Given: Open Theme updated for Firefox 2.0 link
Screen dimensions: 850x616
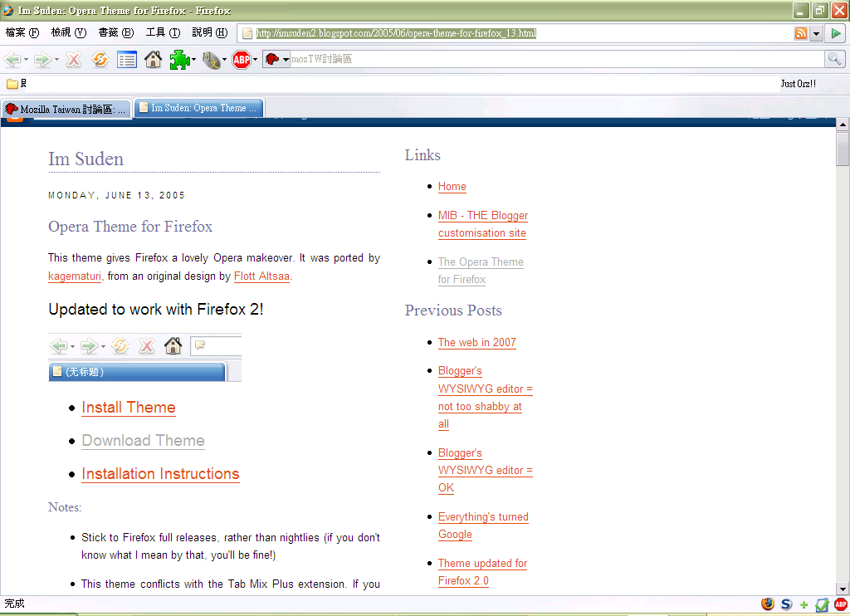Looking at the screenshot, I should pyautogui.click(x=482, y=572).
